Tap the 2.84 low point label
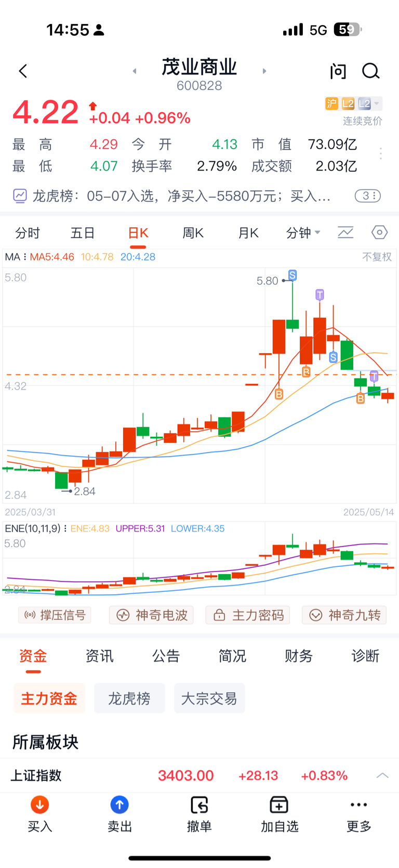 click(85, 491)
